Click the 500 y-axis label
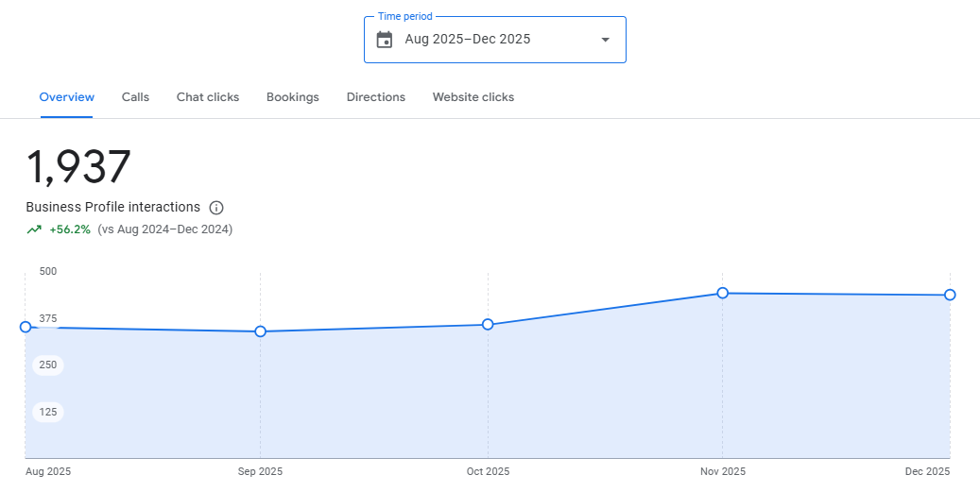Image resolution: width=980 pixels, height=492 pixels. pyautogui.click(x=48, y=272)
